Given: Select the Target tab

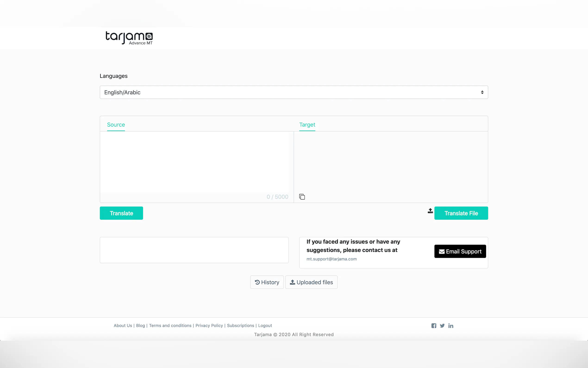Looking at the screenshot, I should click(307, 125).
